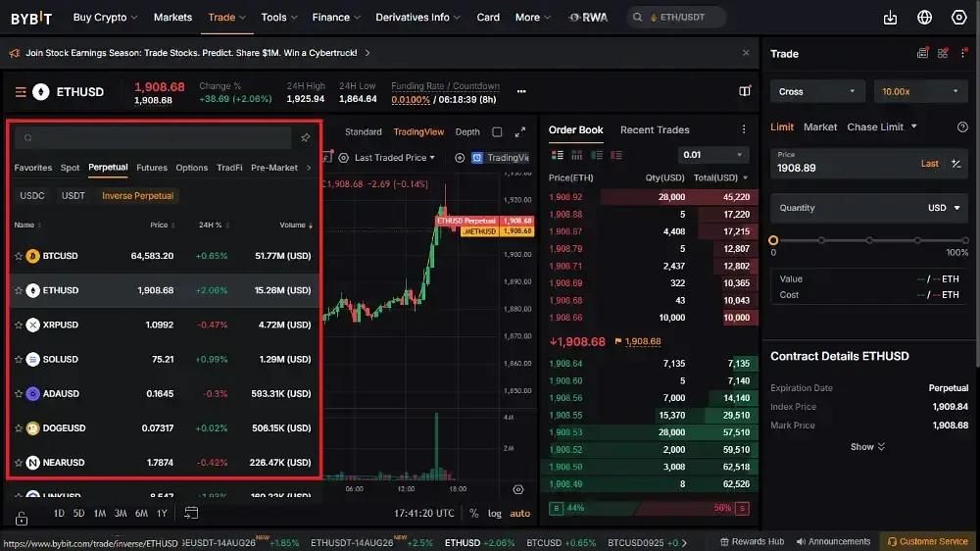Click Show under Contract Details
Screen dimensions: 980x551
click(867, 446)
